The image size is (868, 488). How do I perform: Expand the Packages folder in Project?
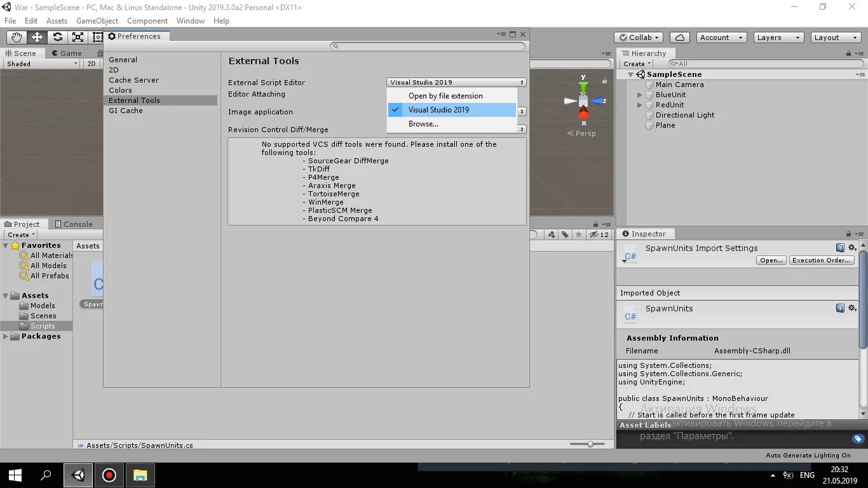(6, 337)
